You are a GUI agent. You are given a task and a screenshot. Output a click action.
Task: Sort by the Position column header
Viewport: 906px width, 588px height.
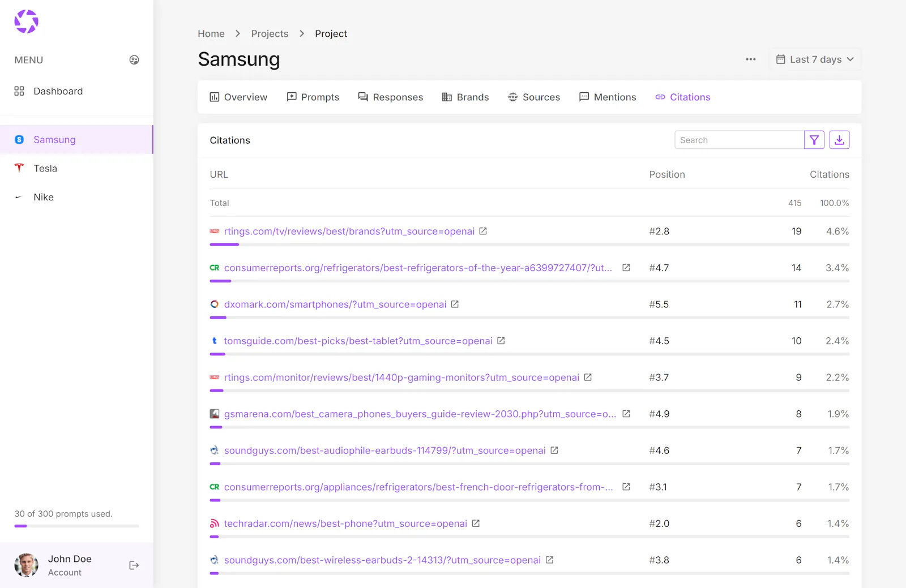(667, 175)
